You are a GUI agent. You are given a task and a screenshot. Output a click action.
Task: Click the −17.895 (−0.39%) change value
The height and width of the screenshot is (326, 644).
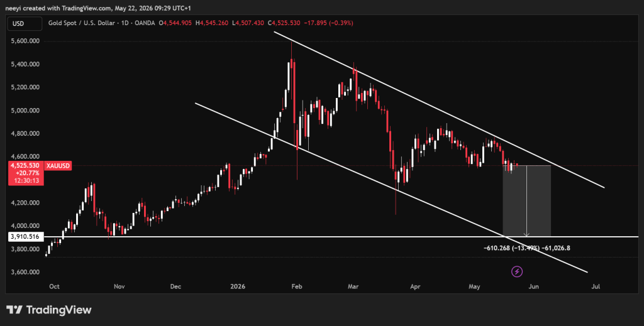click(x=328, y=23)
